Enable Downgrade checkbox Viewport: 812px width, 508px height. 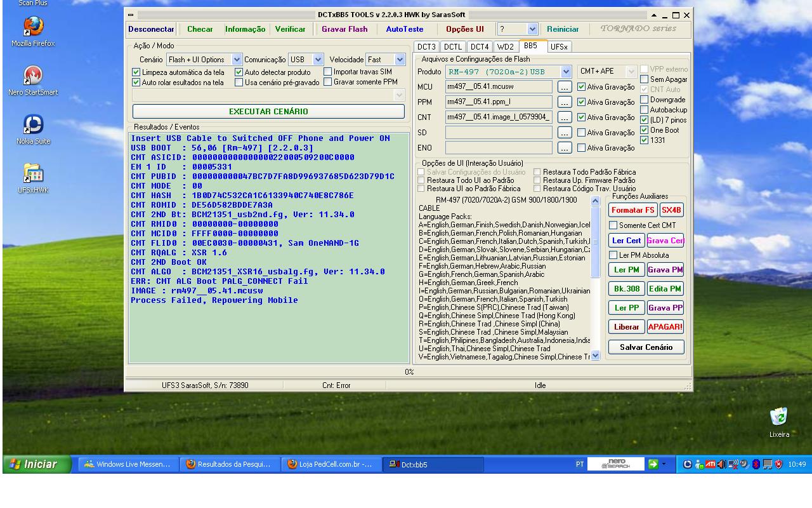tap(645, 100)
